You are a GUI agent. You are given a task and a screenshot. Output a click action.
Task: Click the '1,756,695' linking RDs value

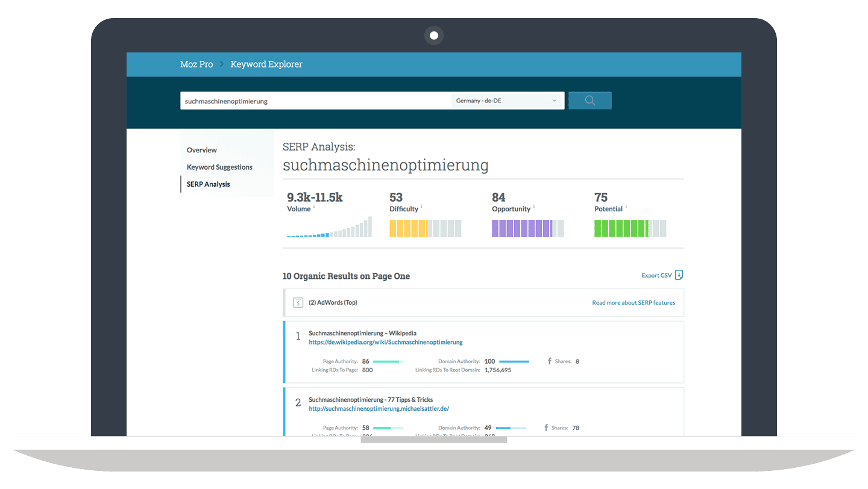[498, 370]
